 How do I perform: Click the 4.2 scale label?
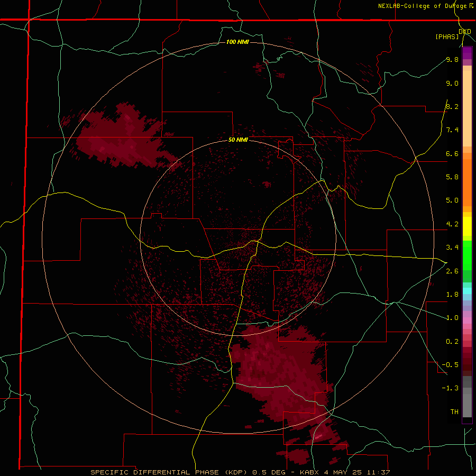pyautogui.click(x=452, y=224)
